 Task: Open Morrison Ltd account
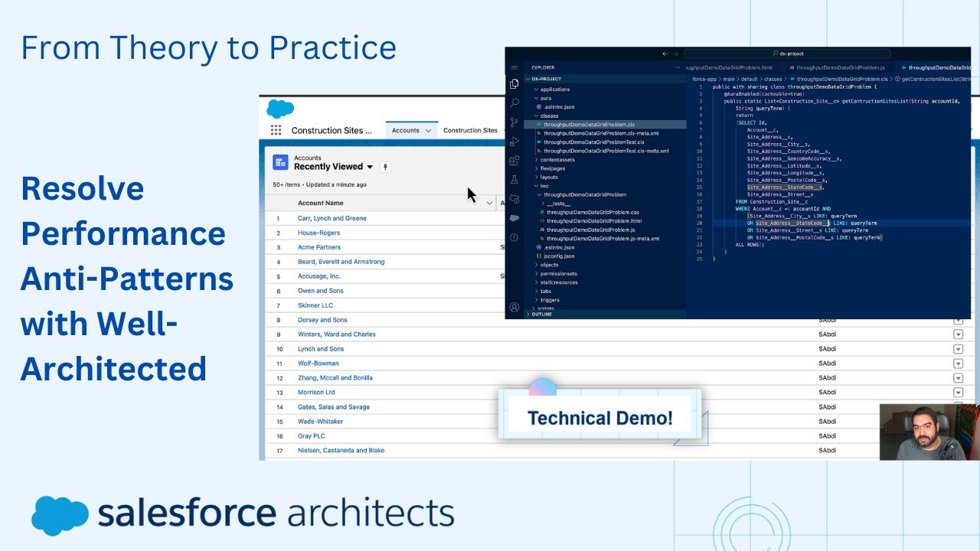pyautogui.click(x=317, y=393)
